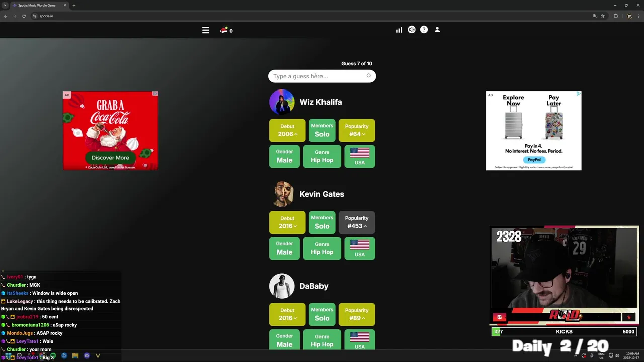The height and width of the screenshot is (362, 644).
Task: Click the sticker suitcase Pay Later image
Action: click(554, 122)
